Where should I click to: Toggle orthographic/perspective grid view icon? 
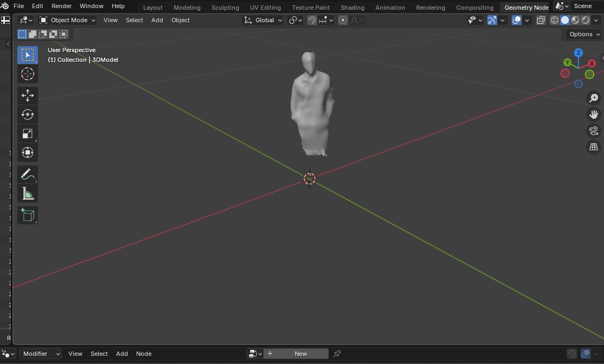click(594, 147)
